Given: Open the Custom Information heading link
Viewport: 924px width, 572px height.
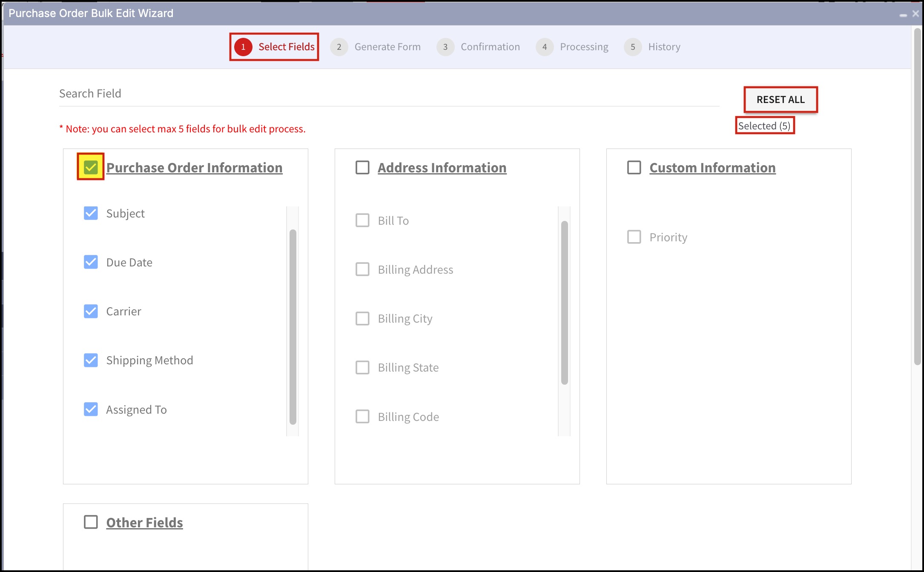Looking at the screenshot, I should coord(712,168).
